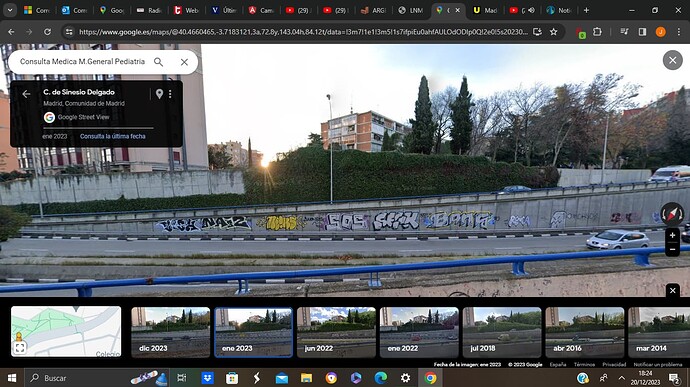Click the search magnifier icon in Maps

click(158, 62)
